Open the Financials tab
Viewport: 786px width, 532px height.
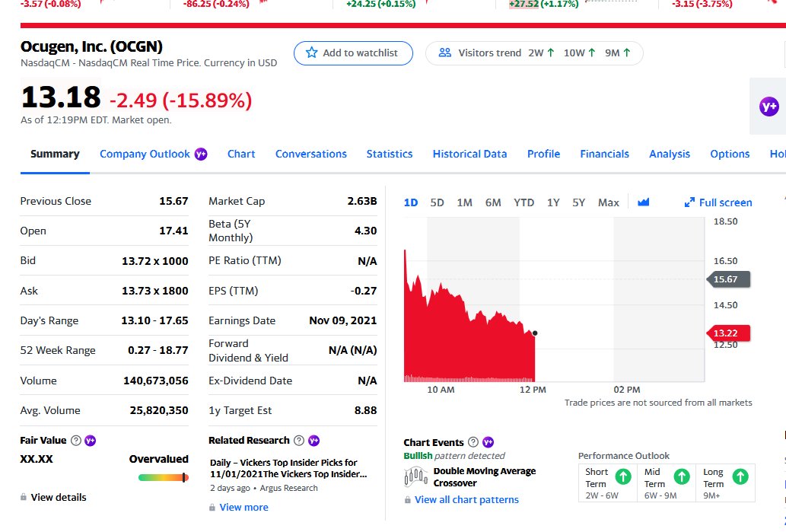coord(605,154)
